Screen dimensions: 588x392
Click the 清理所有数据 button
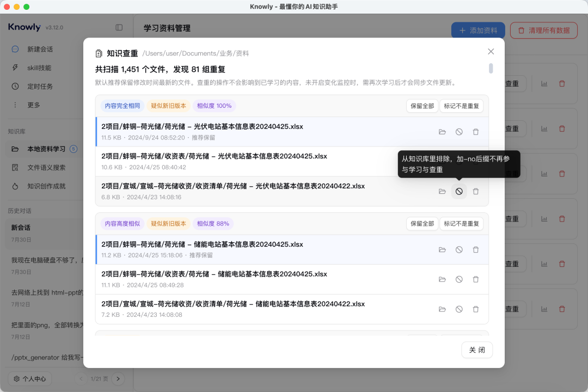tap(544, 30)
